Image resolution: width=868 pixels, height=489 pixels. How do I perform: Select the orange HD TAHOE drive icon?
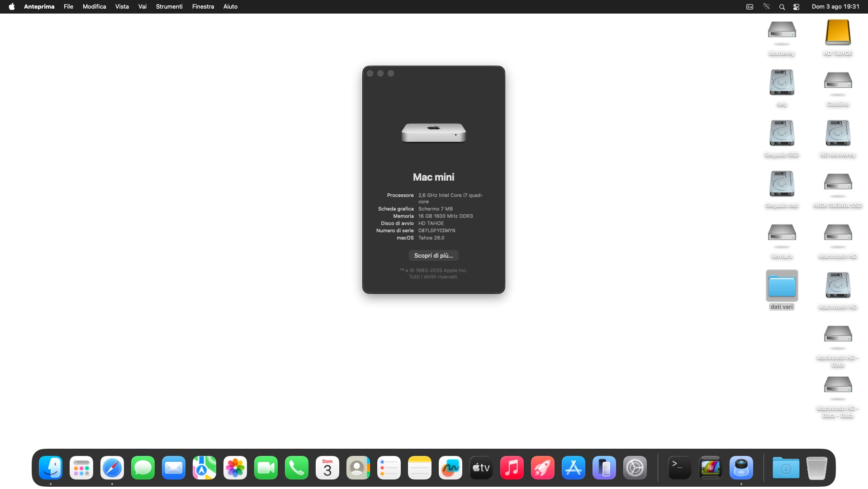point(838,33)
